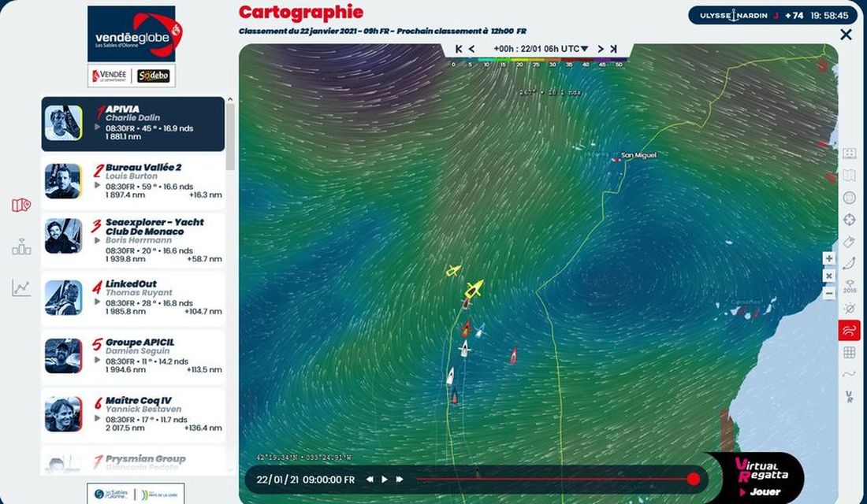Expand Bureau Vallée 2 details arrow

click(97, 186)
